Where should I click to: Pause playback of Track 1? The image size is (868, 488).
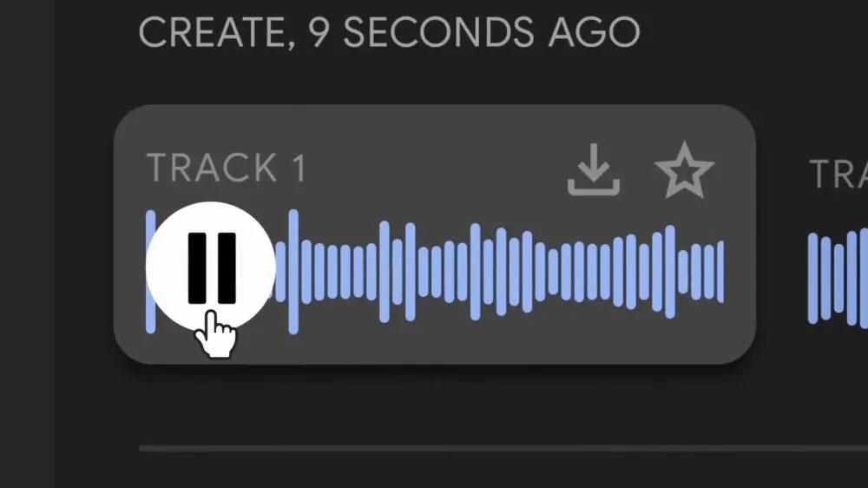point(211,267)
